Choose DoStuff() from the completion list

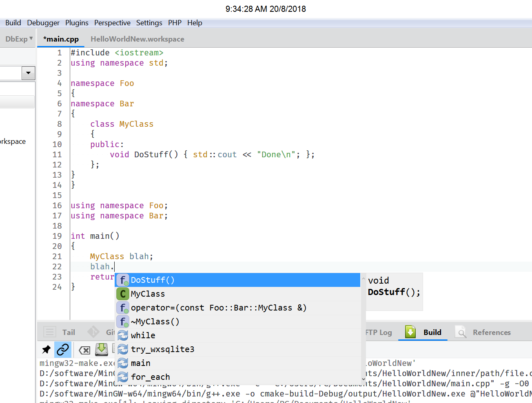pos(153,280)
